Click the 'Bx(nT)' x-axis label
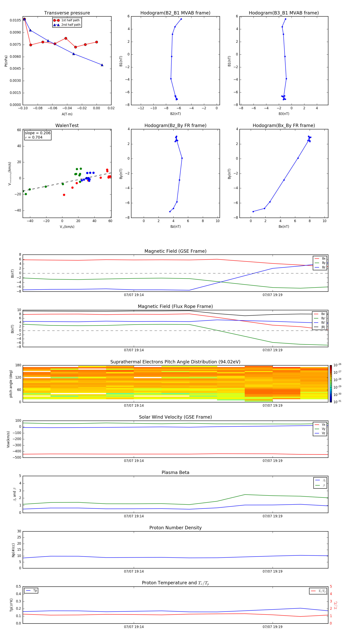The height and width of the screenshot is (644, 351). [284, 227]
